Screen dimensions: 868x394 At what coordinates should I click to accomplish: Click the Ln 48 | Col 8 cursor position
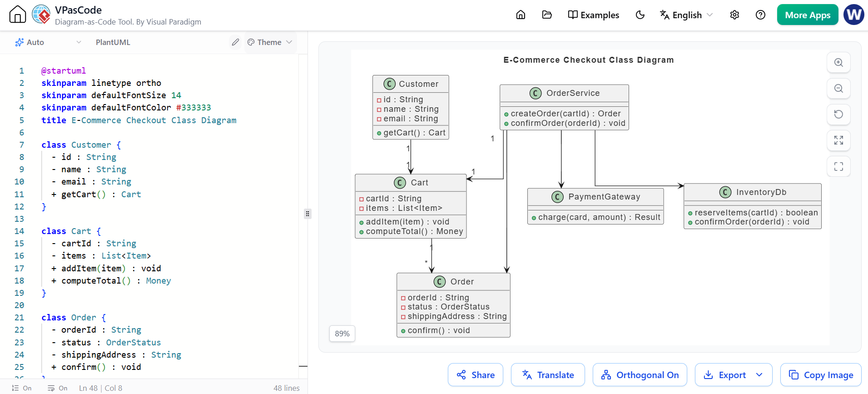pos(100,388)
